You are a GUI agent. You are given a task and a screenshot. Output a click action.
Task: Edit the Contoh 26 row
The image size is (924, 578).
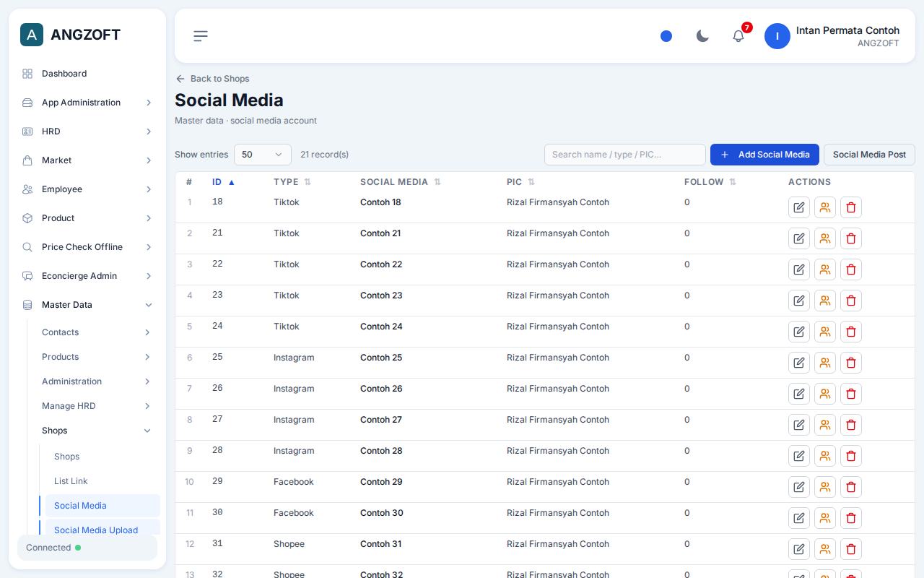coord(799,394)
